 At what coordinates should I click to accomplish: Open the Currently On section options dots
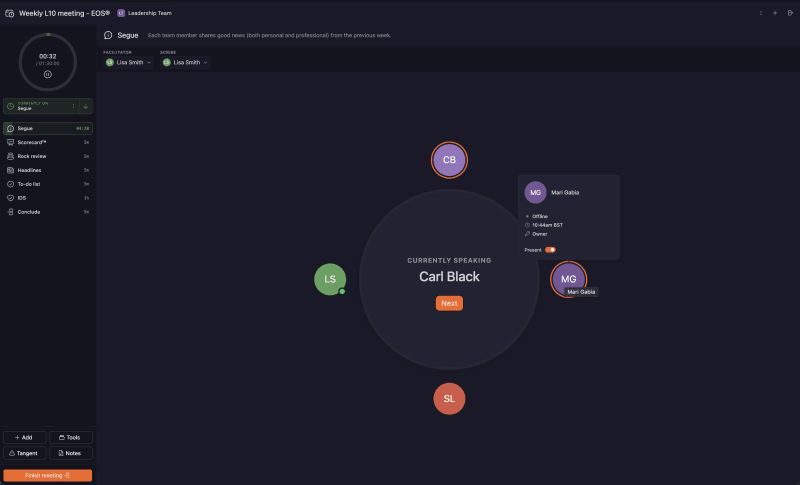click(x=73, y=106)
